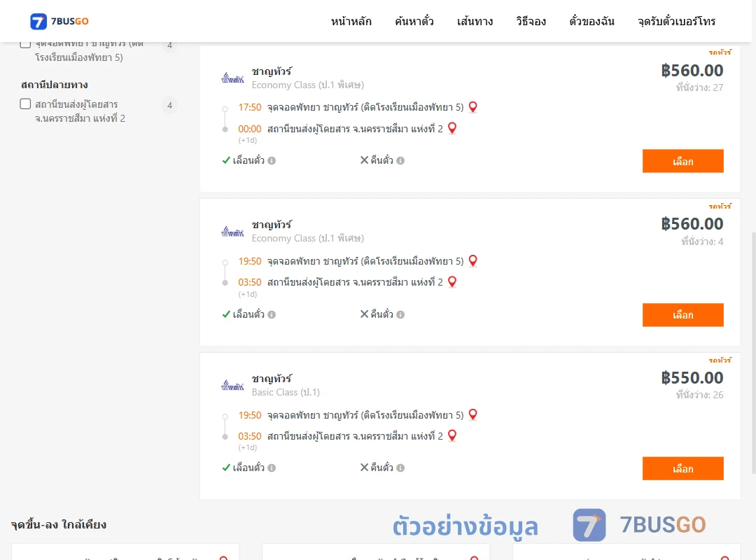
Task: Click X mark next to คืนตั๋ว, 17:50 trip
Action: 365,160
